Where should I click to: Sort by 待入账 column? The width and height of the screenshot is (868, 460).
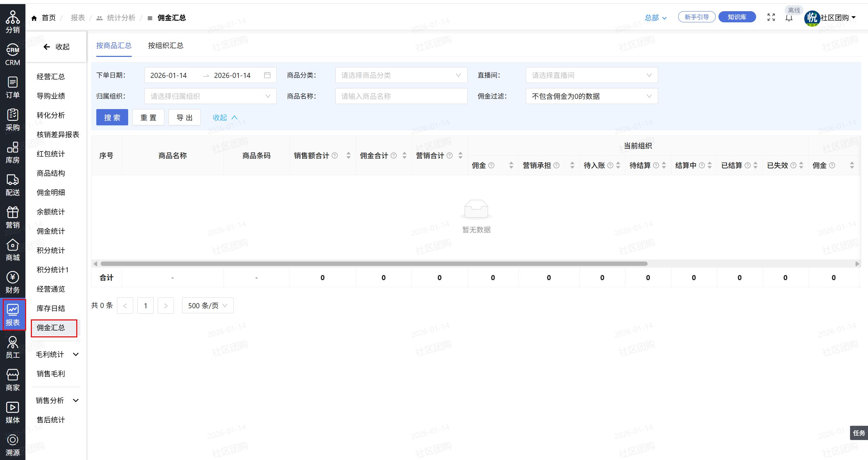tap(618, 165)
